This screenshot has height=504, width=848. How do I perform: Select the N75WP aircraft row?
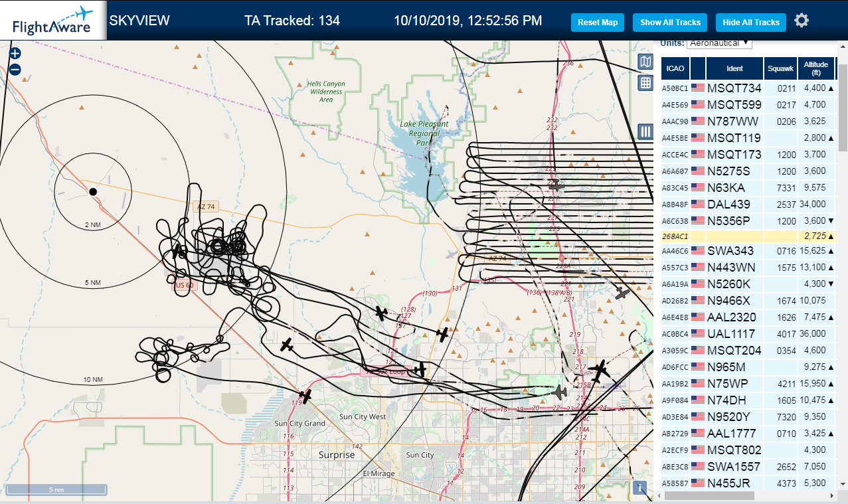click(x=748, y=383)
